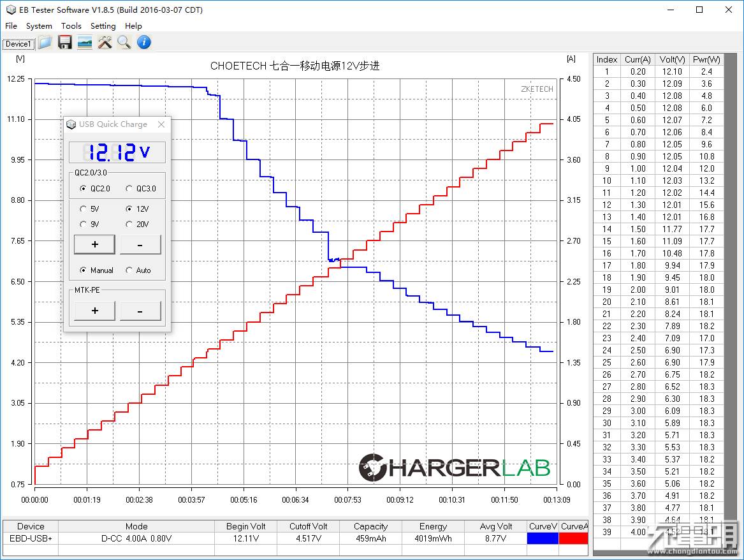
Task: Click the save image picture icon
Action: [x=85, y=43]
